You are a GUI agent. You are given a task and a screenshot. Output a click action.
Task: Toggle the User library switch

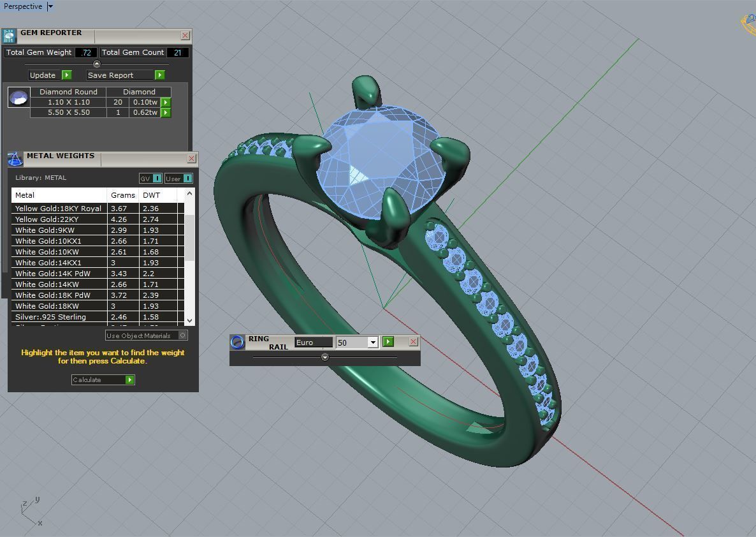pos(179,179)
